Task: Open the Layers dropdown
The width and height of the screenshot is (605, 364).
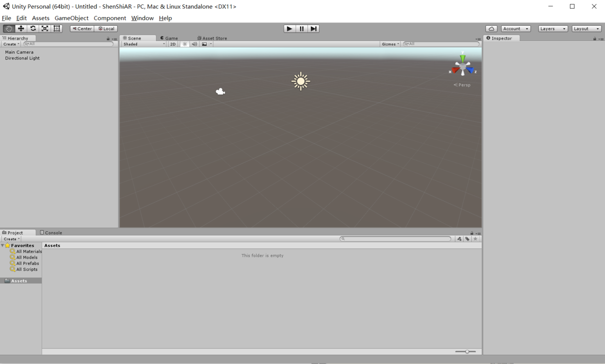Action: pyautogui.click(x=553, y=29)
